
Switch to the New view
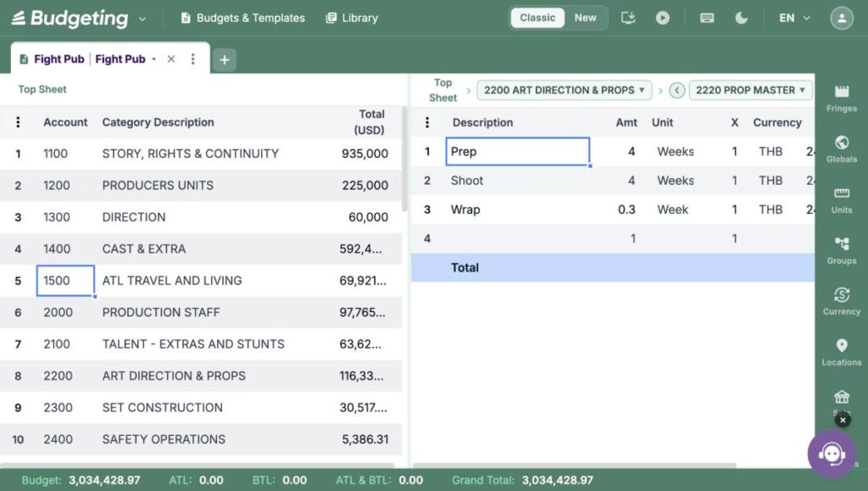[x=585, y=18]
